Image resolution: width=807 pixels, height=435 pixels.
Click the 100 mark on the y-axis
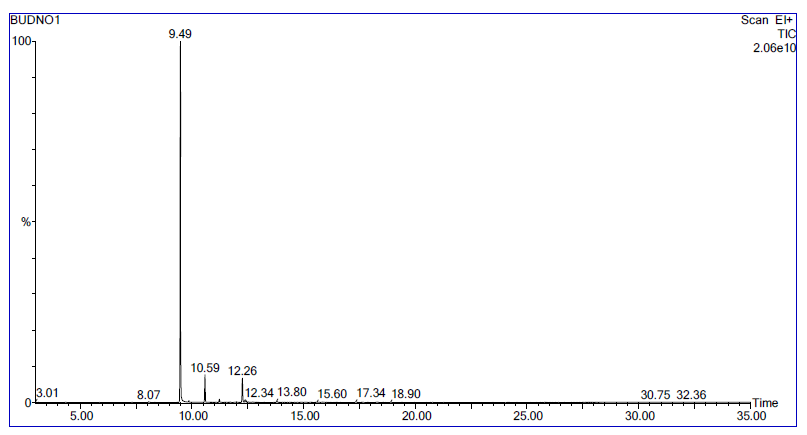(x=20, y=41)
